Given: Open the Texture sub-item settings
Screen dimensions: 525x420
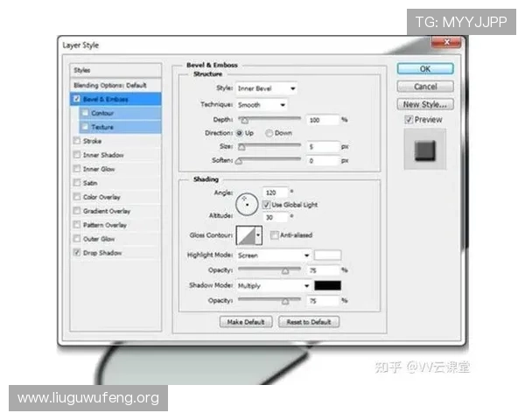Looking at the screenshot, I should coord(120,127).
